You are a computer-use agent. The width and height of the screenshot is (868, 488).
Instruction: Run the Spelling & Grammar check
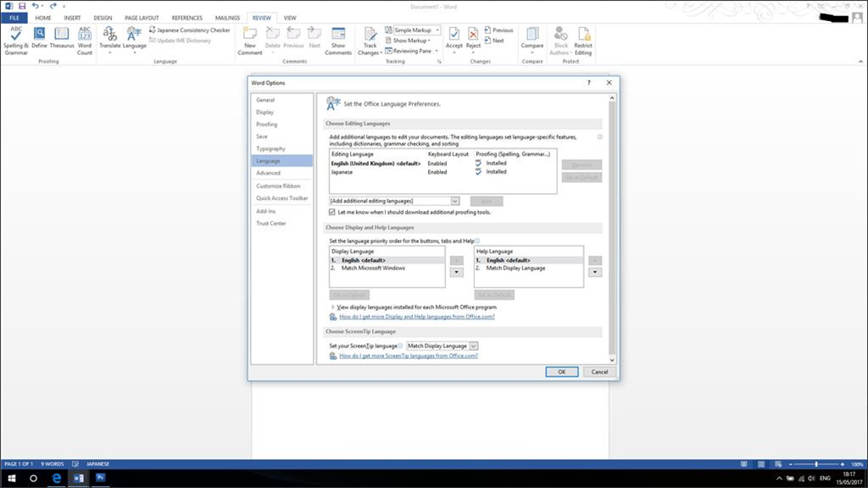click(15, 41)
